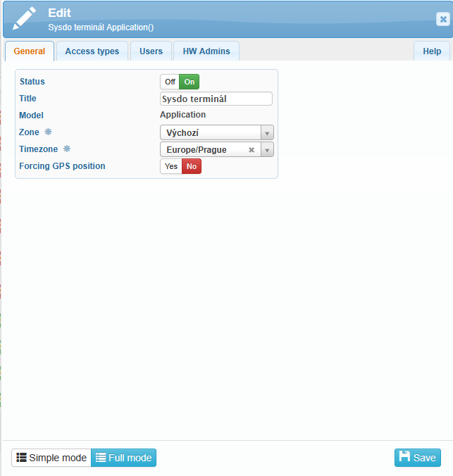The image size is (453, 476).
Task: Open the Users tab
Action: 151,51
